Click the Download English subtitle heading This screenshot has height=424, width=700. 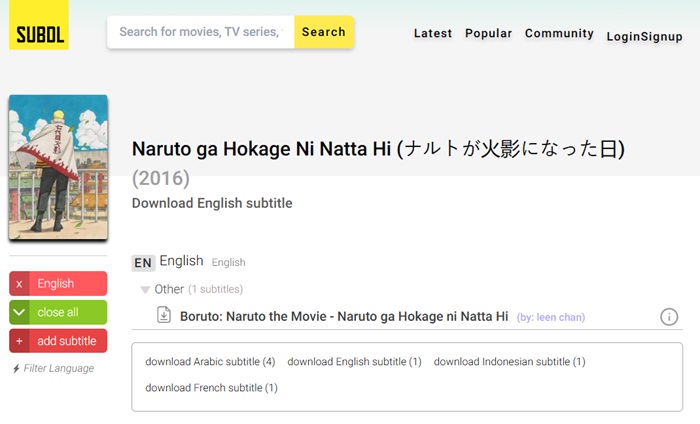point(212,203)
